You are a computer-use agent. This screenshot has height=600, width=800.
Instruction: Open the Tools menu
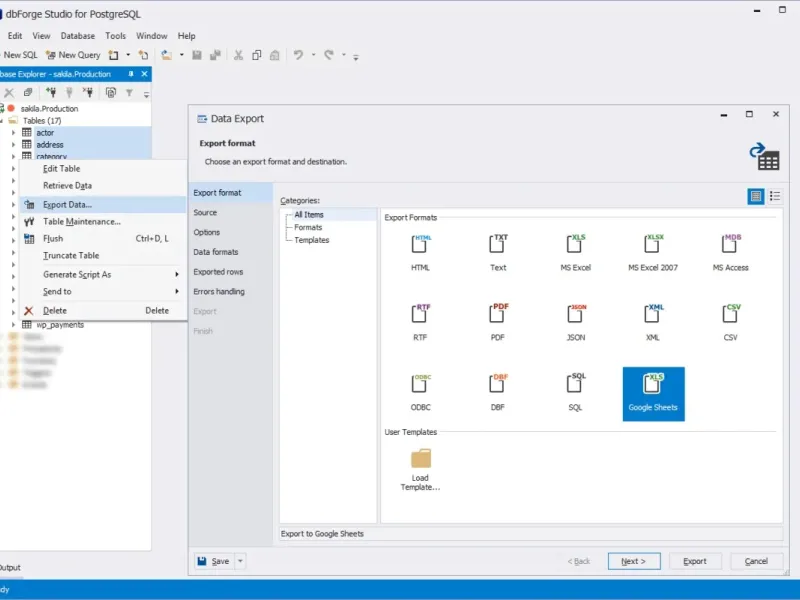pos(115,36)
